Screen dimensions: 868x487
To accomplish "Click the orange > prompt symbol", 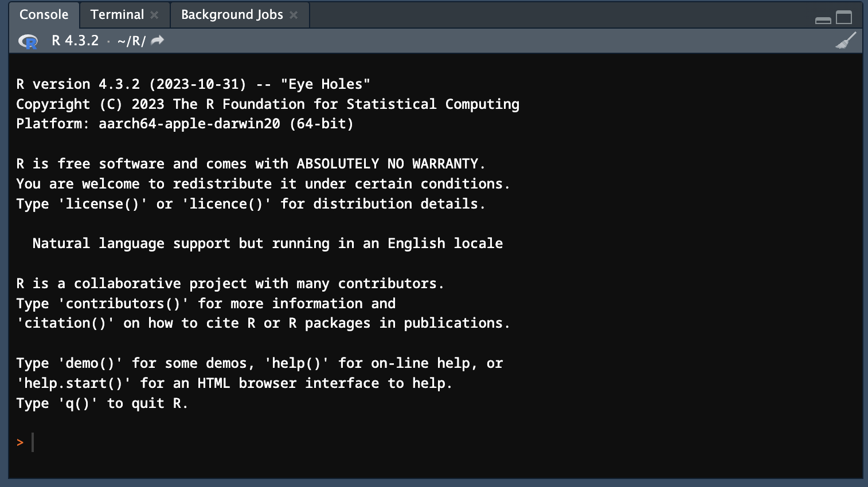I will tap(20, 442).
